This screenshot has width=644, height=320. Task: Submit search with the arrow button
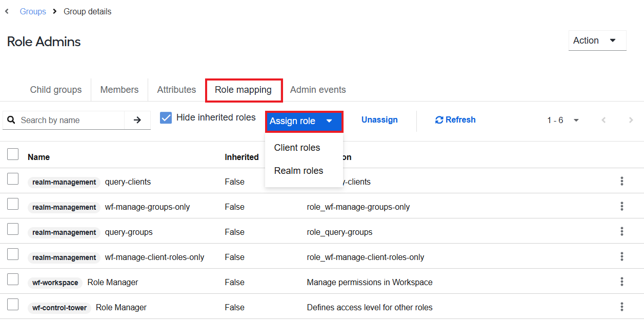click(137, 120)
